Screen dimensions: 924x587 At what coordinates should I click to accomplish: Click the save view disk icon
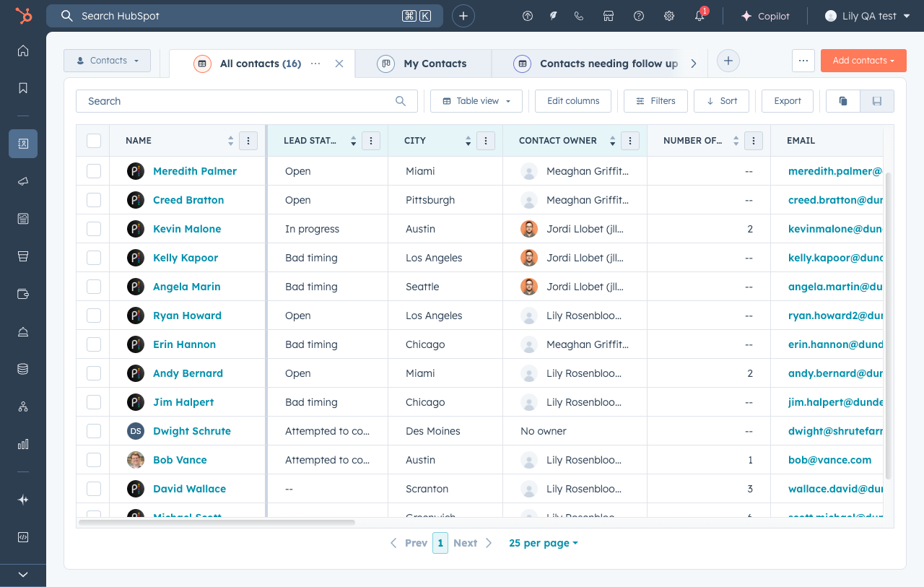(877, 101)
